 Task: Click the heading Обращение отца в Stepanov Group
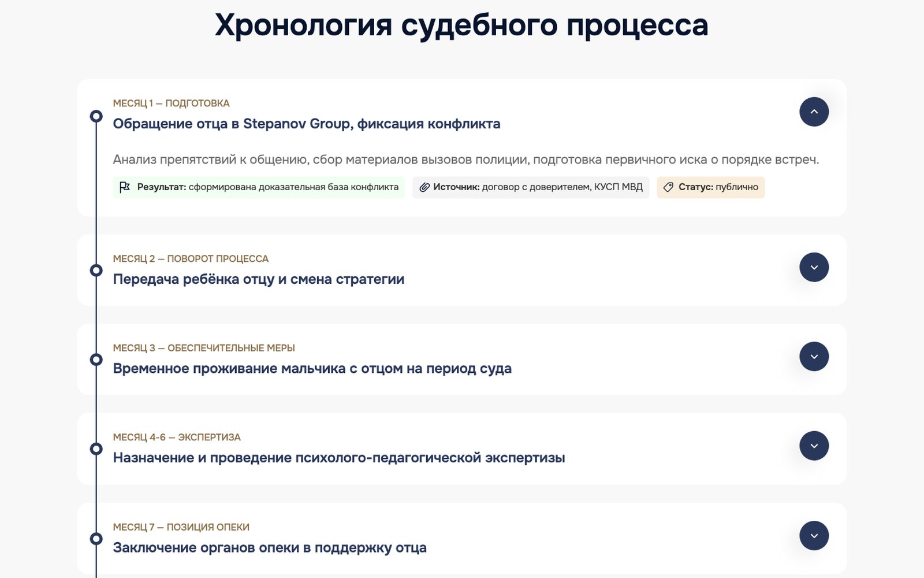click(307, 124)
